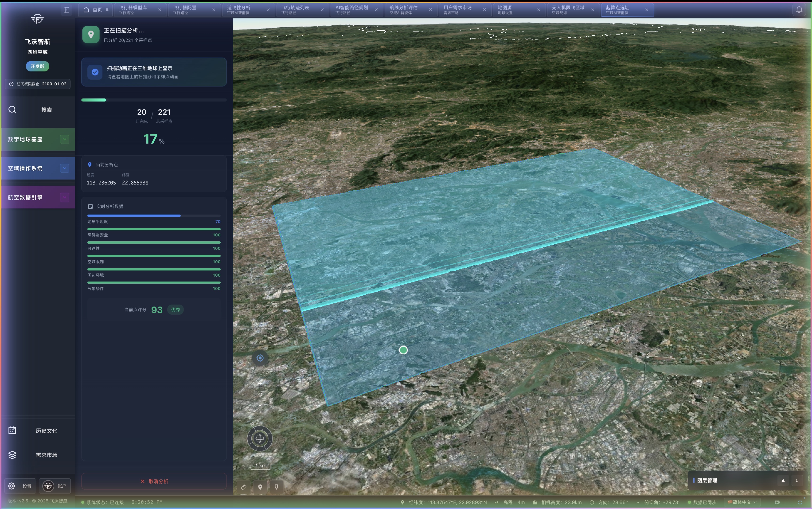Click the locate-me target icon on map

pos(260,358)
